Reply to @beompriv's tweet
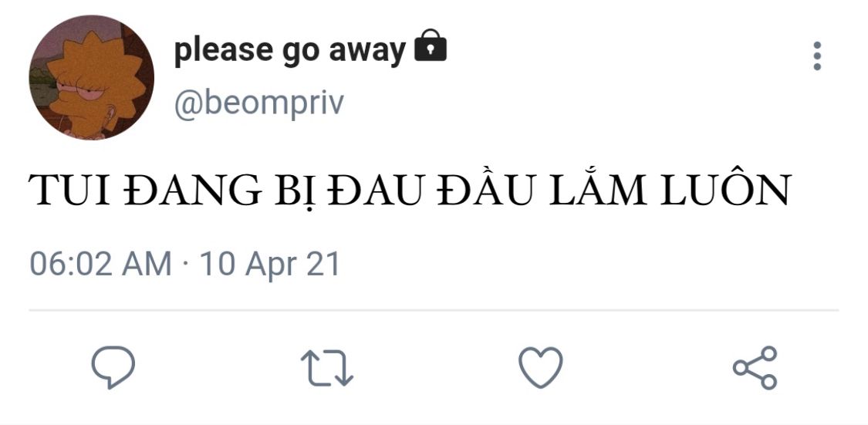 (113, 367)
